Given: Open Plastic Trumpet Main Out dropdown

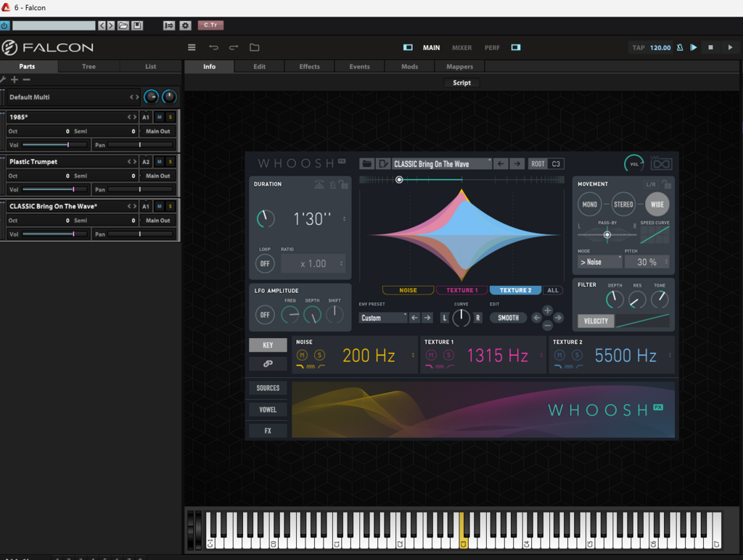Looking at the screenshot, I should tap(157, 176).
